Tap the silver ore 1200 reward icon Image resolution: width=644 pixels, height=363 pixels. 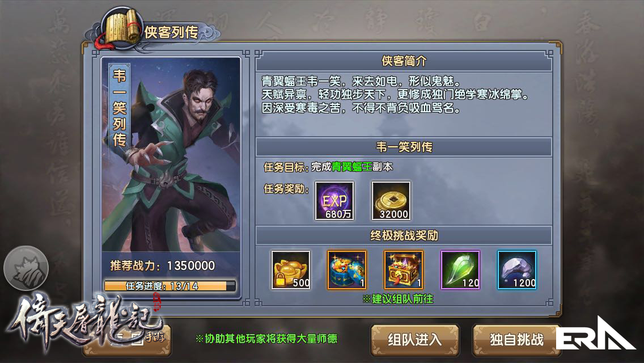[x=517, y=269]
